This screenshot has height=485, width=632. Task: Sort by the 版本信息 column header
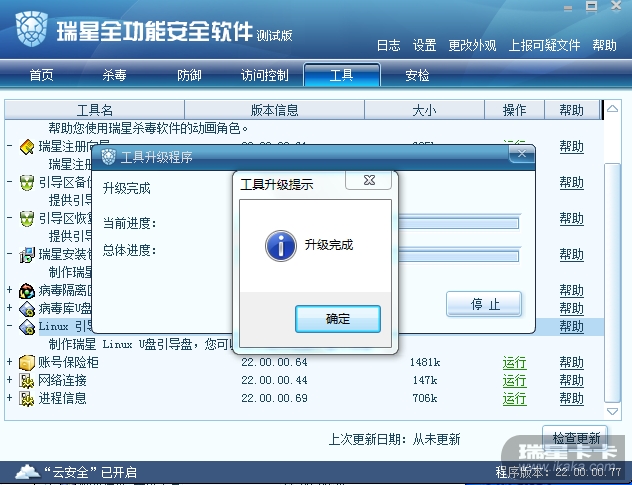(274, 110)
